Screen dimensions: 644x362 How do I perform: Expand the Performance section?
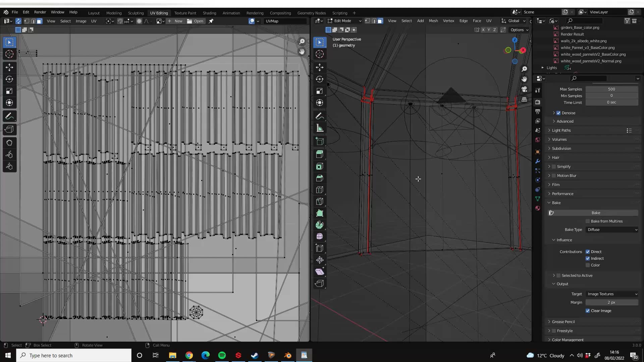point(563,193)
